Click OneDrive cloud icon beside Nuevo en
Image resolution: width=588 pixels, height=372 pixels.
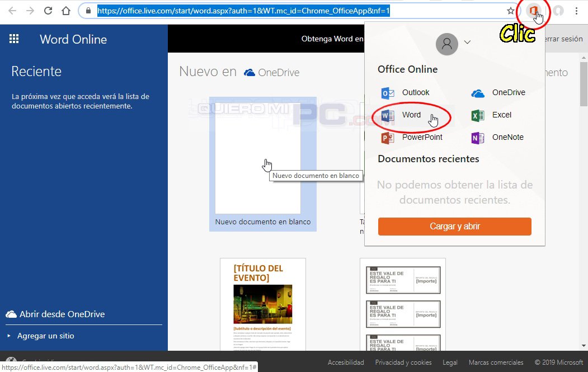[x=250, y=72]
